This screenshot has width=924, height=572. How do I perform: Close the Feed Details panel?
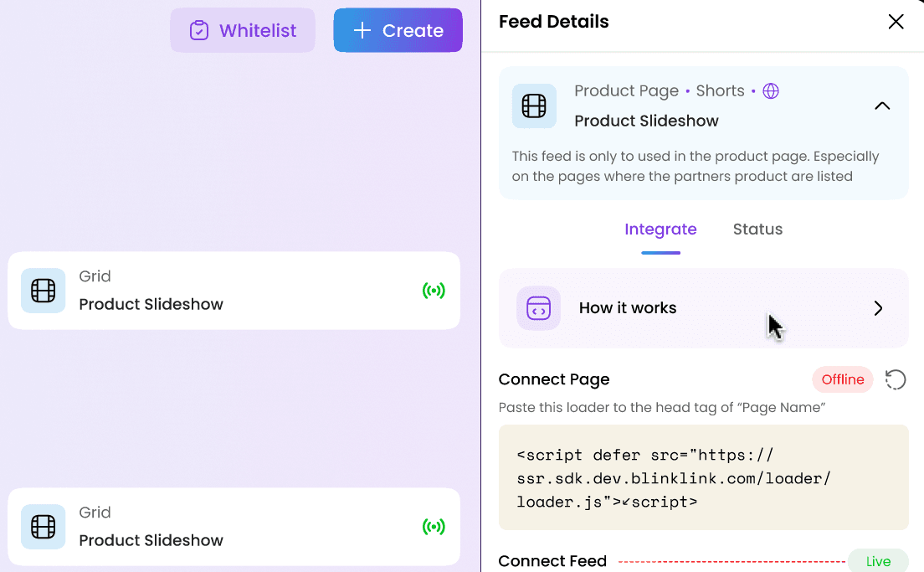(x=896, y=22)
